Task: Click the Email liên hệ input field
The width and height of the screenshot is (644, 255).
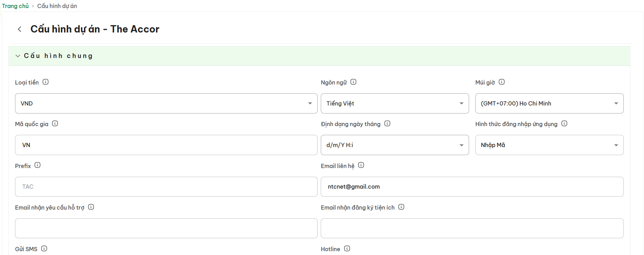Action: click(472, 187)
